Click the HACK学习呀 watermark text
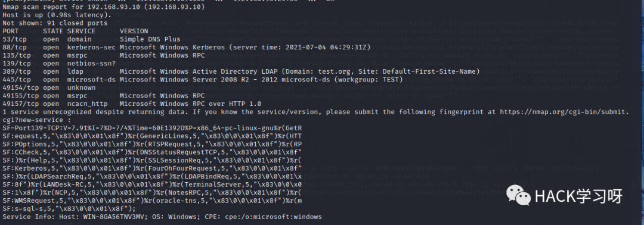The width and height of the screenshot is (644, 225). pyautogui.click(x=578, y=196)
